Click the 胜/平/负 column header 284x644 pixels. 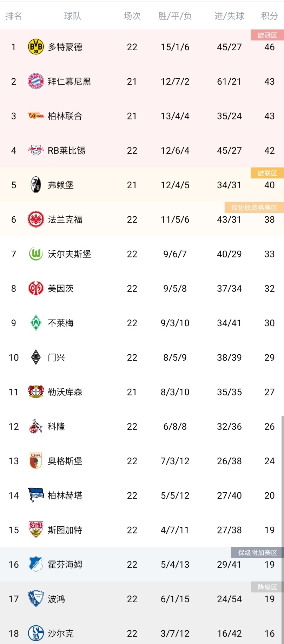[x=174, y=15]
